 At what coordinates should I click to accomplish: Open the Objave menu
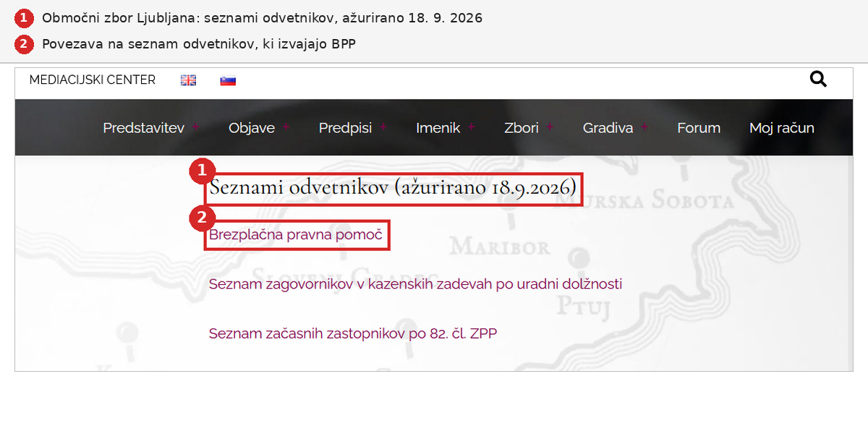(x=252, y=128)
